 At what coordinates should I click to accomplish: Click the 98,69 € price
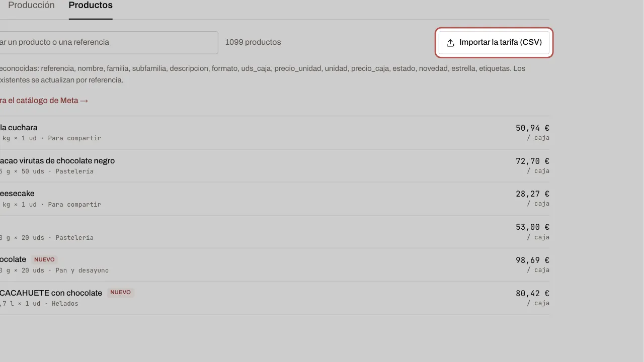pyautogui.click(x=532, y=260)
